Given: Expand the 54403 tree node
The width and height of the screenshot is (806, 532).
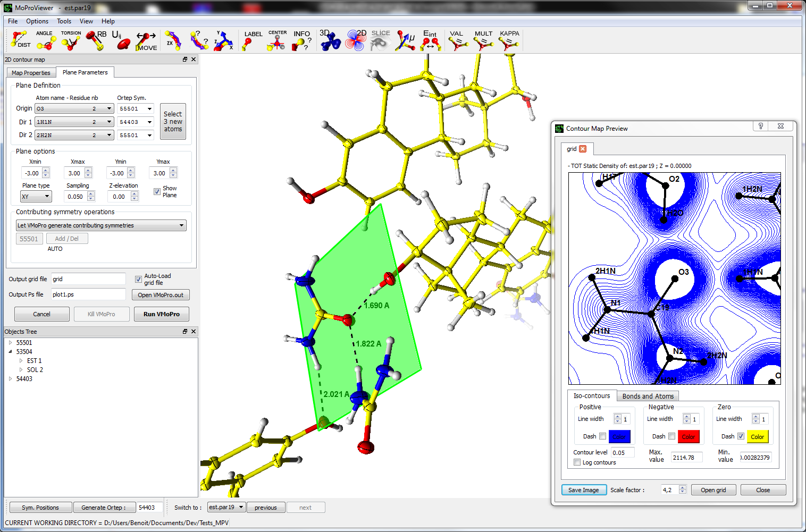Looking at the screenshot, I should coord(10,379).
